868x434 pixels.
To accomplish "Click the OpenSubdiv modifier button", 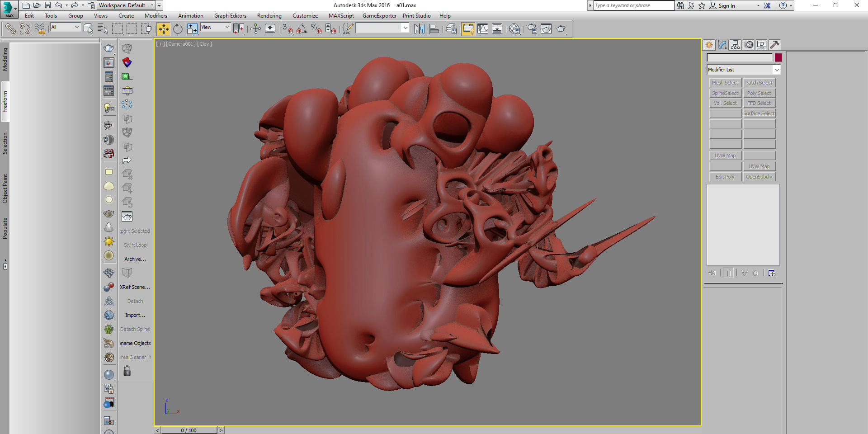I will pyautogui.click(x=759, y=177).
